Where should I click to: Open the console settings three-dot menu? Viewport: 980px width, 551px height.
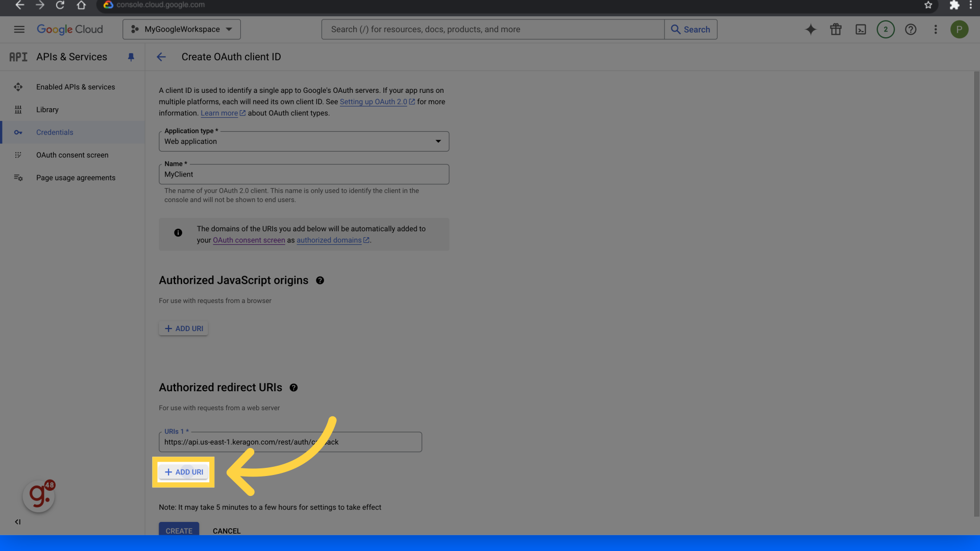click(936, 29)
